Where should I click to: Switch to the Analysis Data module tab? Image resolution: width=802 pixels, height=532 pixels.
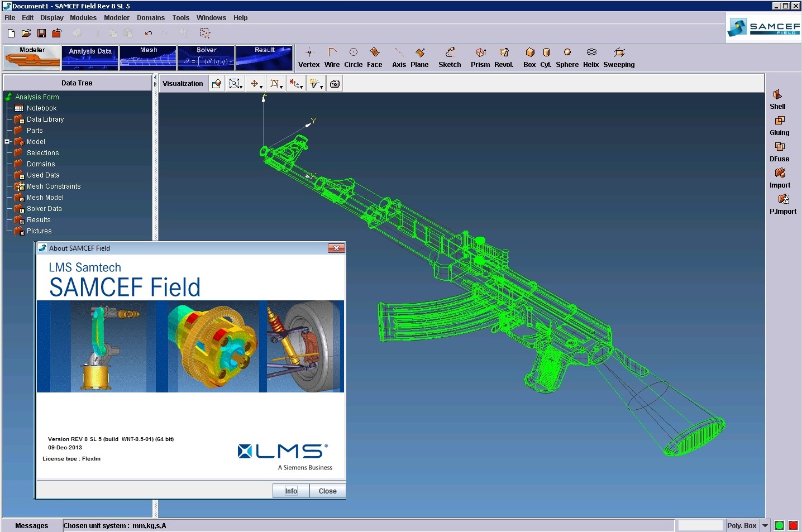click(x=90, y=58)
